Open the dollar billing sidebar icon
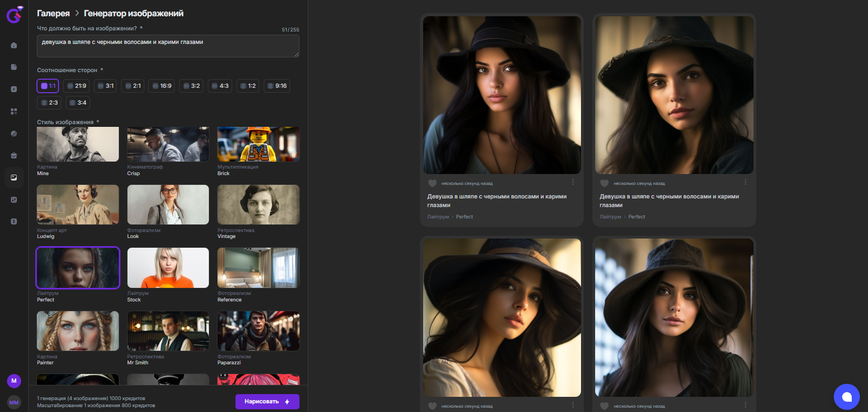868x412 pixels. coord(14,221)
